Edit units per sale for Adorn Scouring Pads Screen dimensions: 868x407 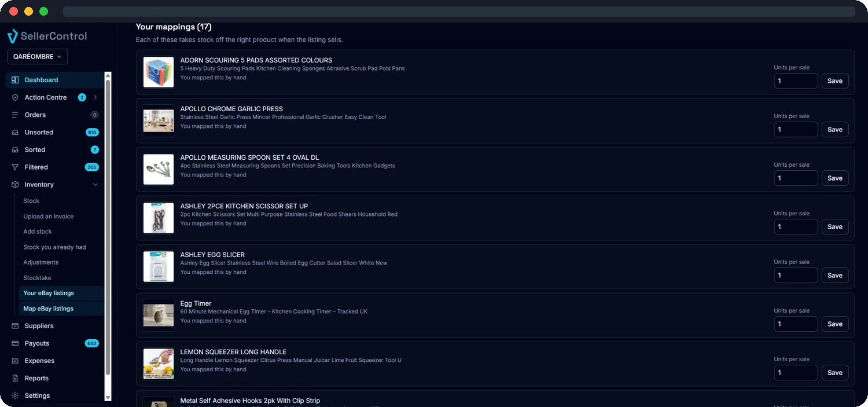coord(796,81)
